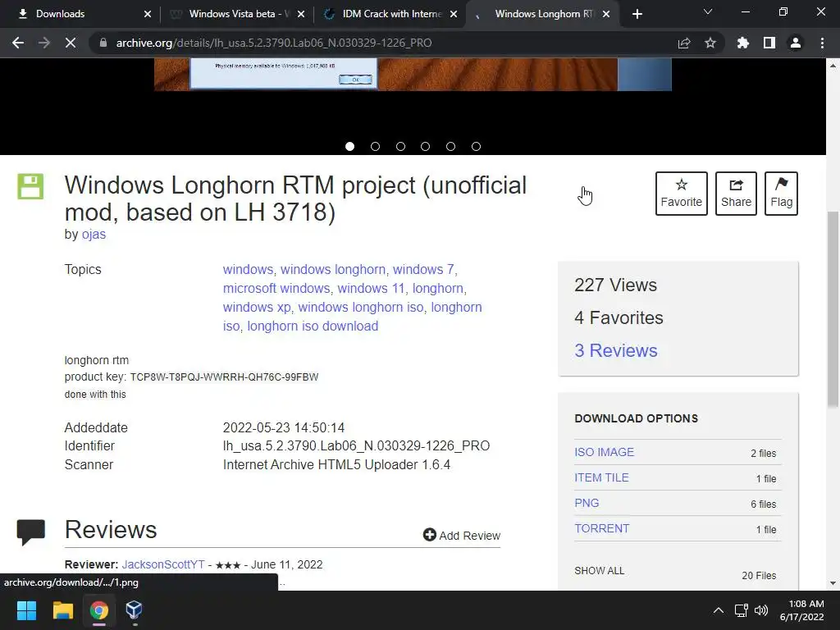The image size is (840, 630).
Task: Bookmark this page with the star icon
Action: tap(710, 43)
